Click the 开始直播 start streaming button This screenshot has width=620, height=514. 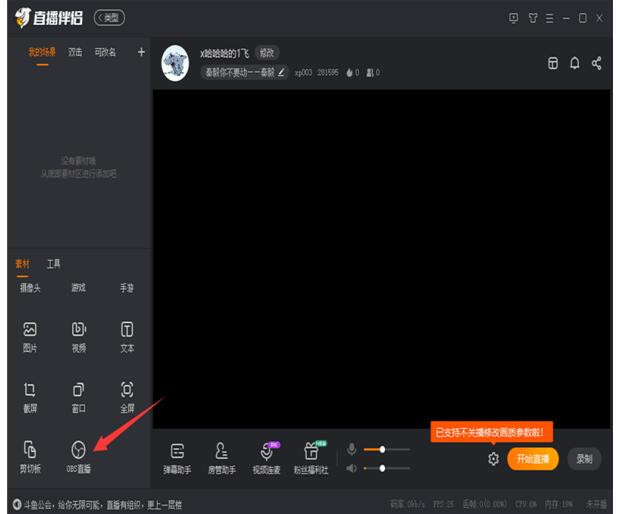[x=533, y=459]
